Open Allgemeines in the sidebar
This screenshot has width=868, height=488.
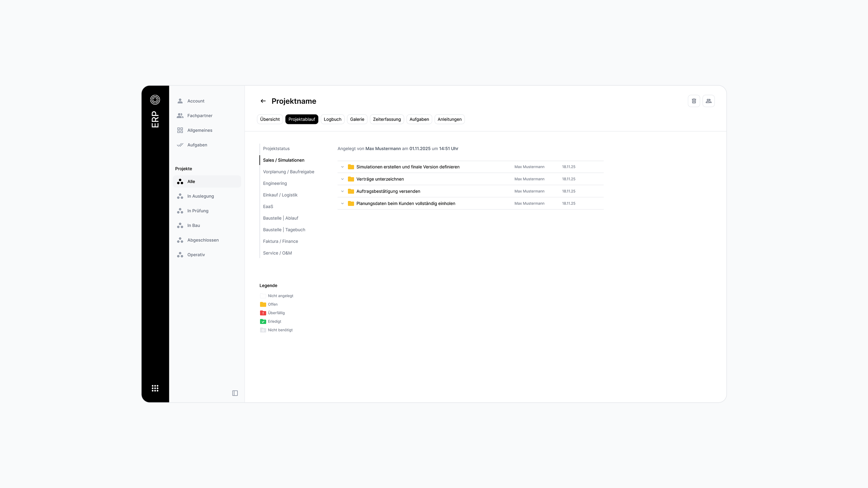(x=200, y=130)
